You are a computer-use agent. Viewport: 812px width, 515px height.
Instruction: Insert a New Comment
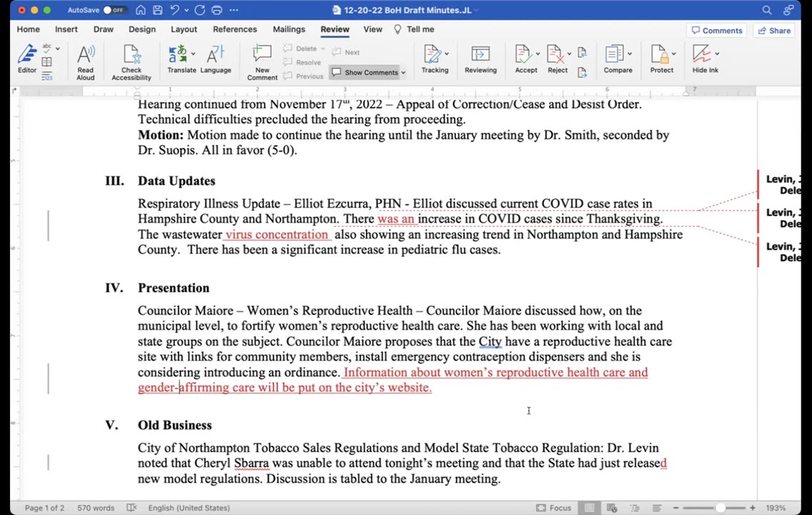point(262,62)
